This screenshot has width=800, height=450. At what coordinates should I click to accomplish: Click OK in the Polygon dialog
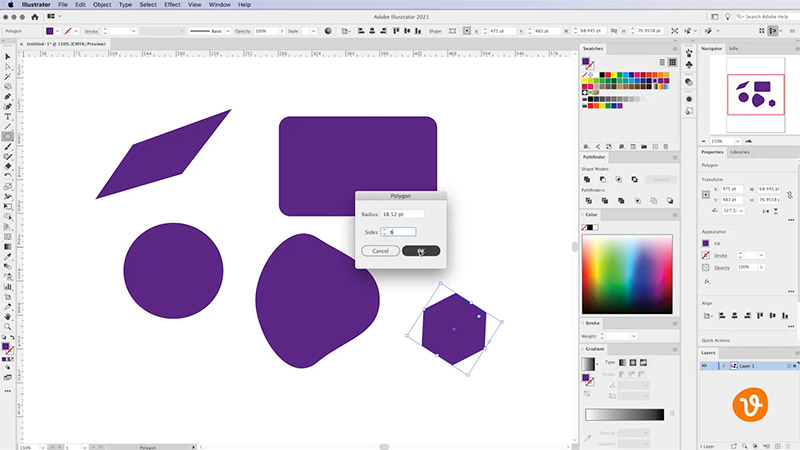click(421, 251)
